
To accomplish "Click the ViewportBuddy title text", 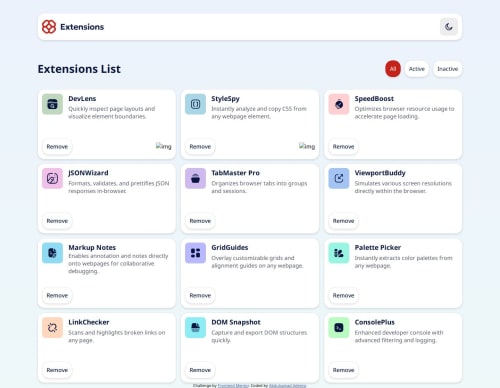I will coord(380,173).
